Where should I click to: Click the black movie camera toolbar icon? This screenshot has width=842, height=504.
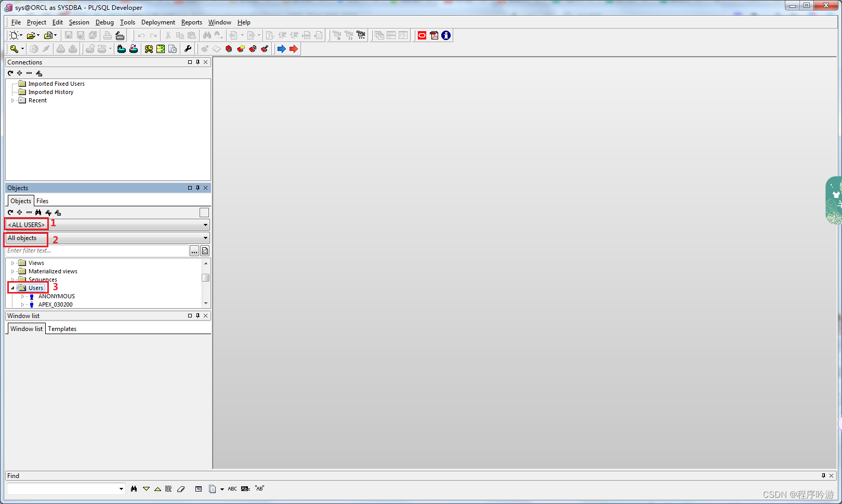pyautogui.click(x=361, y=35)
